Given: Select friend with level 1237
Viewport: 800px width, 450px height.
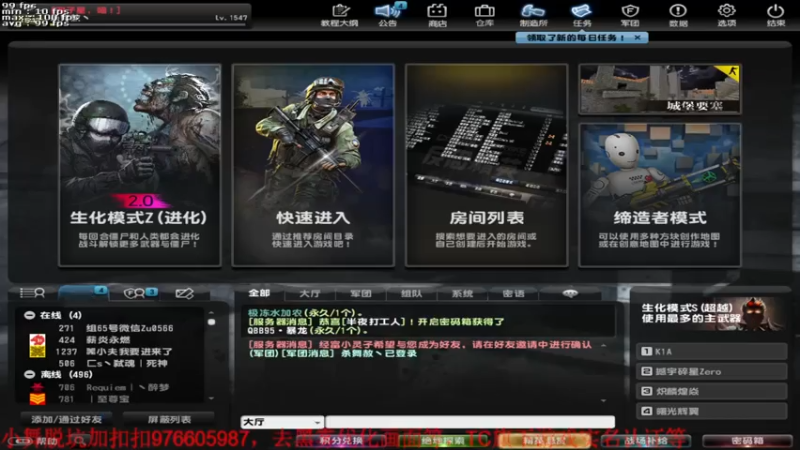Looking at the screenshot, I should [115, 352].
